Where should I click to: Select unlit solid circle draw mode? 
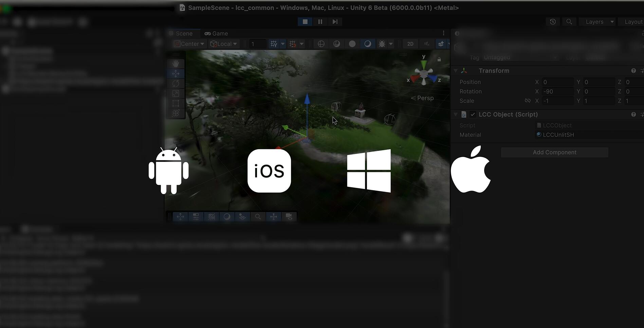pyautogui.click(x=352, y=44)
